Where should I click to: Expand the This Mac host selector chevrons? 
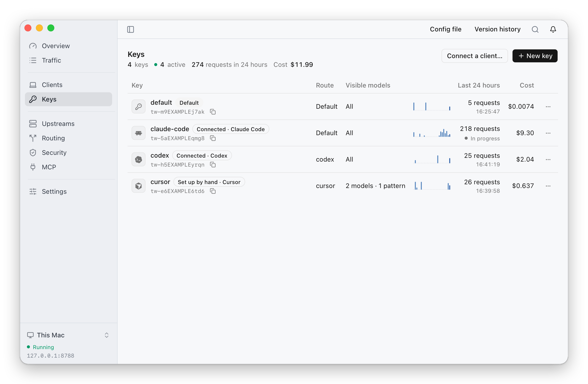point(107,335)
